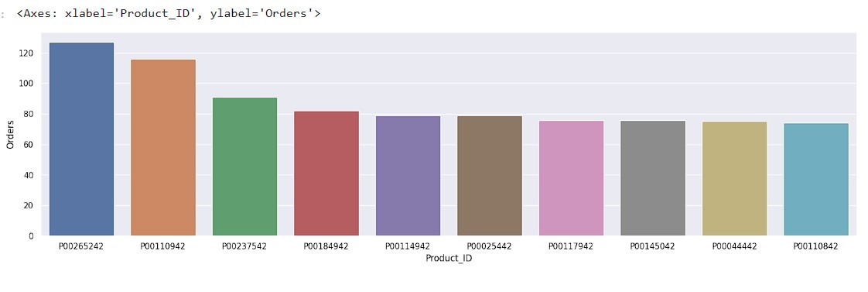Click the P00025442 x-axis tick label

coord(490,246)
